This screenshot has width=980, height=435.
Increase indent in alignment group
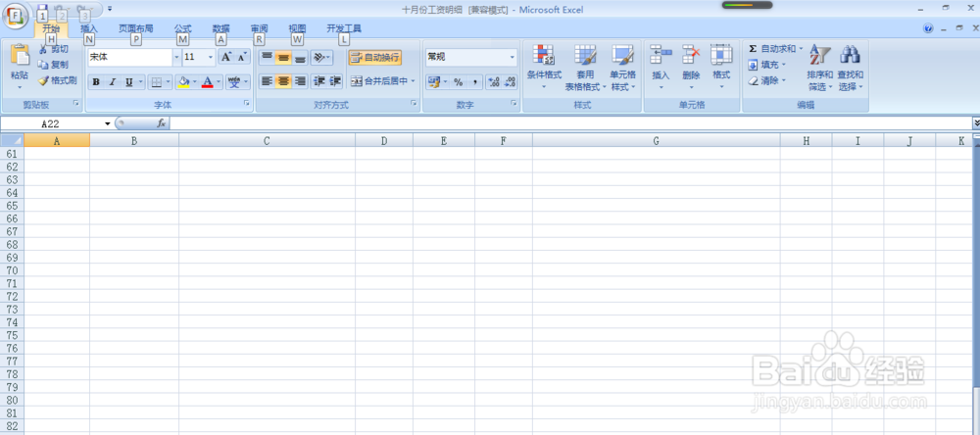335,81
